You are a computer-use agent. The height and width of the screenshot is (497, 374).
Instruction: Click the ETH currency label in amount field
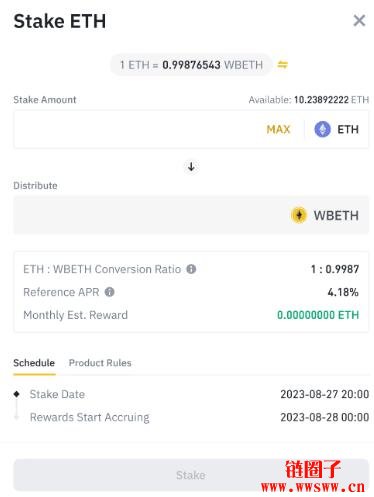pos(348,129)
